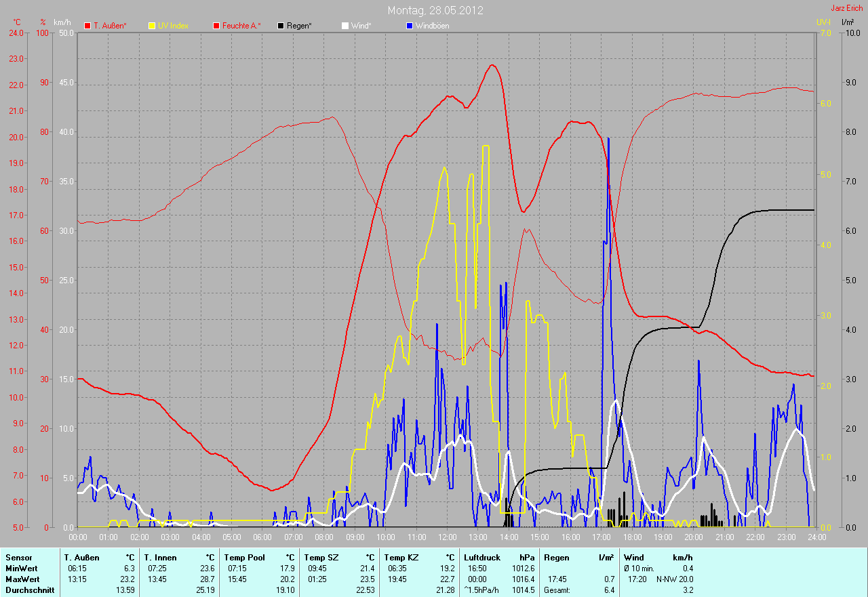Select the "Temp KZ" column header
Image resolution: width=868 pixels, height=597 pixels.
coord(401,558)
